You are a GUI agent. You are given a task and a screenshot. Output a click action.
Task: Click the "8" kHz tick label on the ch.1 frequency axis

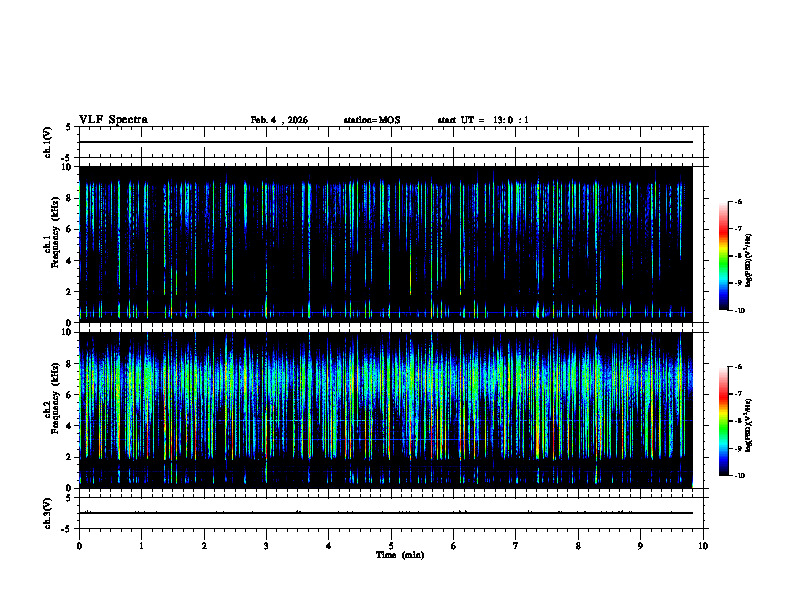coord(70,198)
